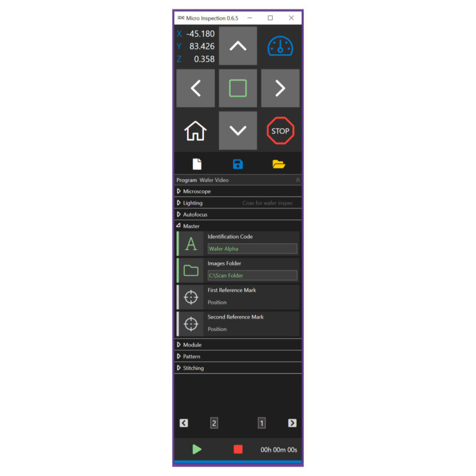This screenshot has height=476, width=476.
Task: Click the Identification Code text field
Action: tap(252, 249)
